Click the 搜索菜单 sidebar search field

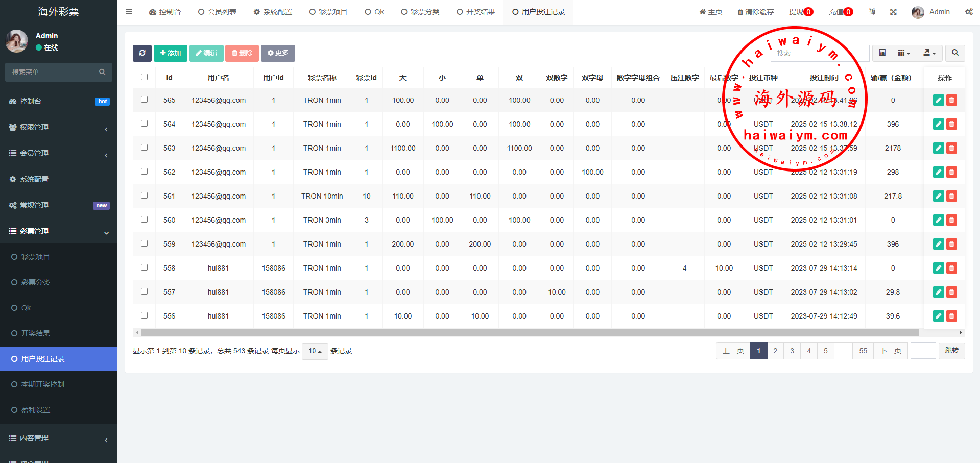[54, 72]
